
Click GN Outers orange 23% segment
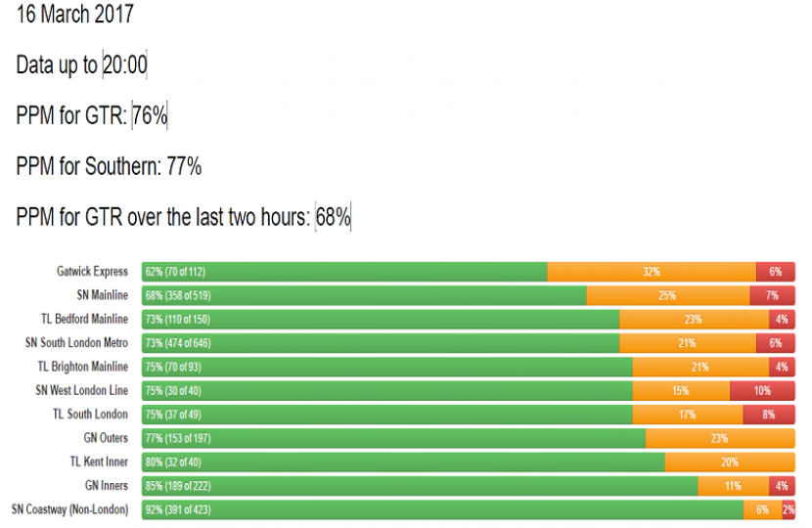719,438
